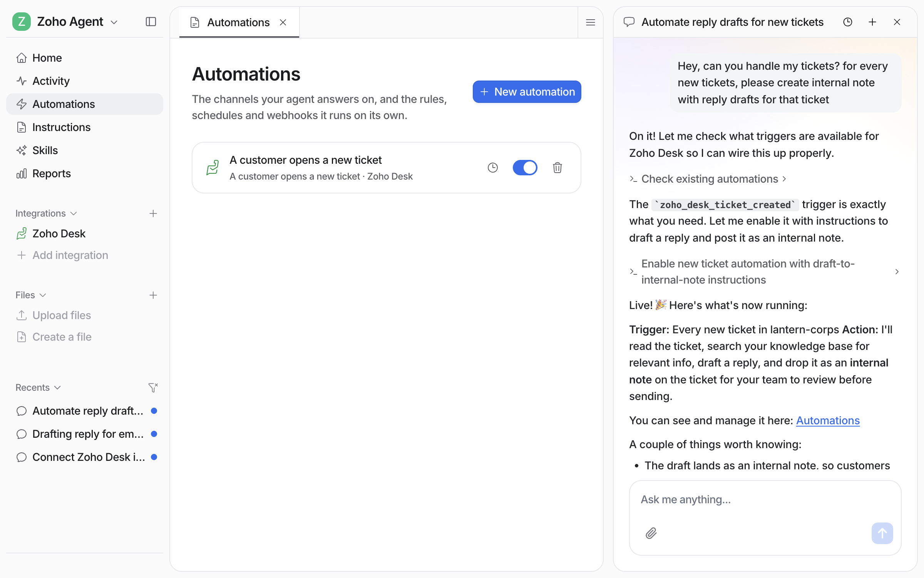Collapse the sidebar panel toggle icon
This screenshot has height=578, width=924.
151,22
